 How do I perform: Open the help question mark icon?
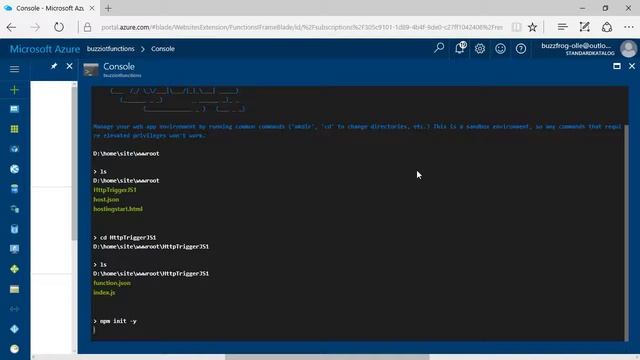point(521,49)
